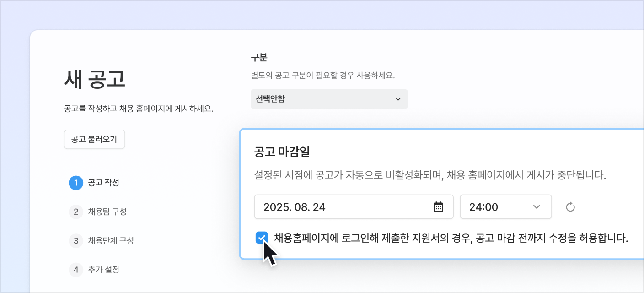
Task: Click the step 4 number circle
Action: click(x=76, y=270)
